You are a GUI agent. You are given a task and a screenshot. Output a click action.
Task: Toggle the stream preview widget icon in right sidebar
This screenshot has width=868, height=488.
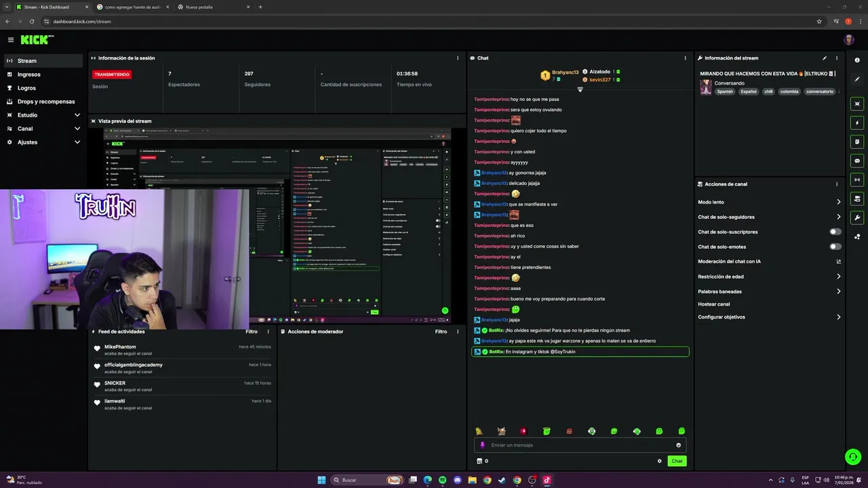(857, 104)
